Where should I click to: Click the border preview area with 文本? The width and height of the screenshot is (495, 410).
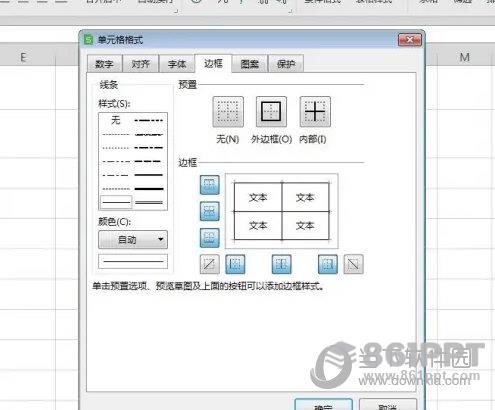tap(282, 211)
